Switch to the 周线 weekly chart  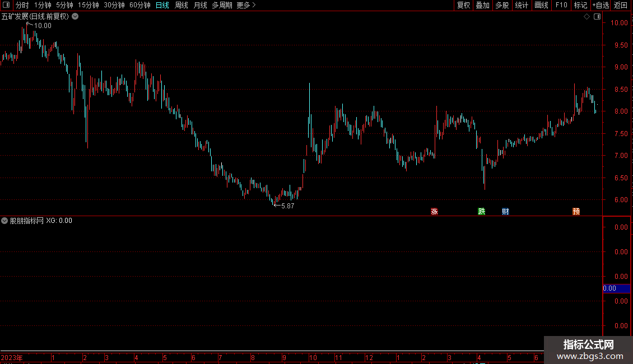[181, 5]
